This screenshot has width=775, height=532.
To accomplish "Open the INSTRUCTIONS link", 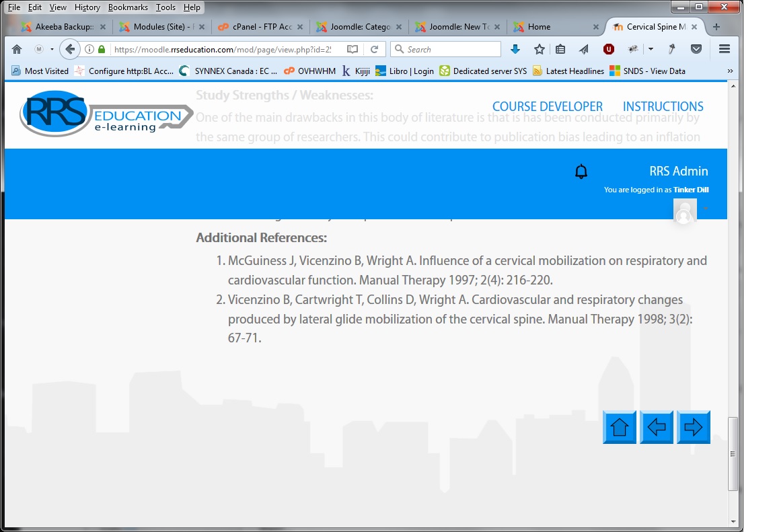I will coord(663,106).
